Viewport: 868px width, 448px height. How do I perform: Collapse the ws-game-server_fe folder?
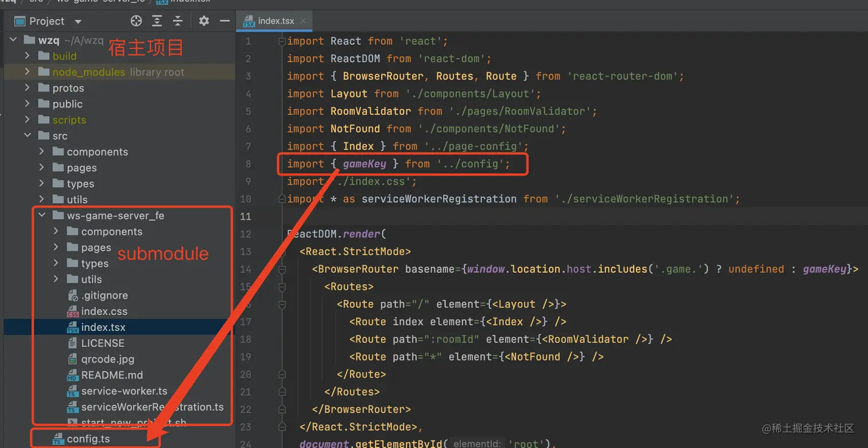pyautogui.click(x=41, y=215)
